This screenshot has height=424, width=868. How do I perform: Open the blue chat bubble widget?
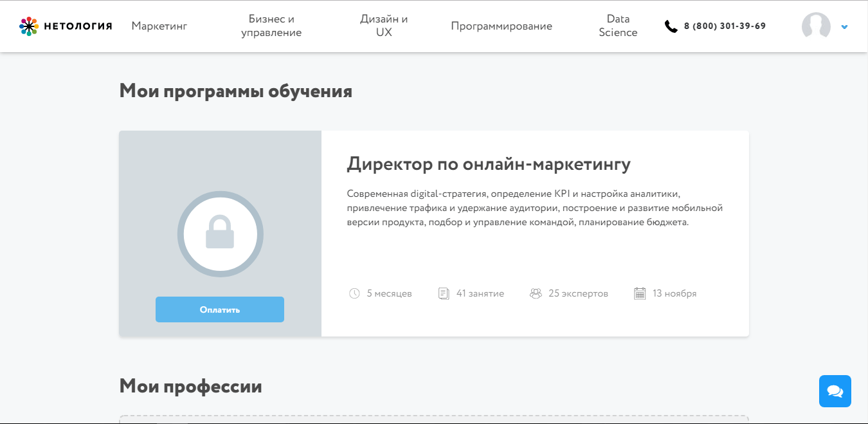[x=835, y=391]
